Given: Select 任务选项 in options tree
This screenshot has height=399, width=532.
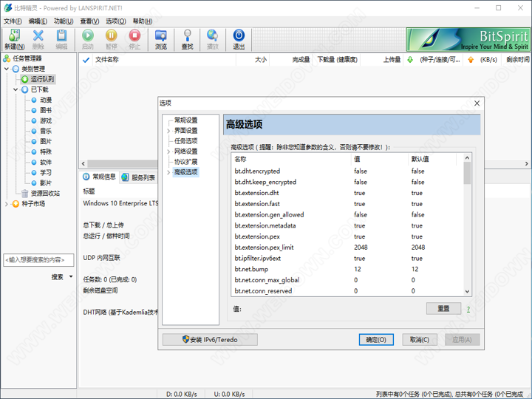Looking at the screenshot, I should click(185, 141).
